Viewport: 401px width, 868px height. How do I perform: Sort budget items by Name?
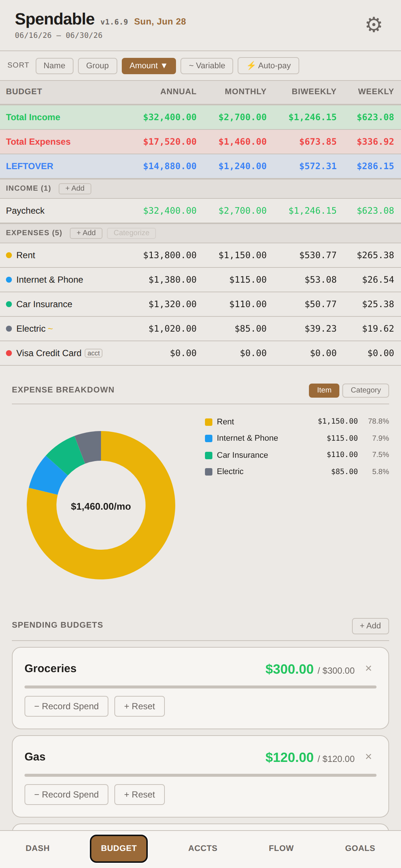click(x=55, y=66)
